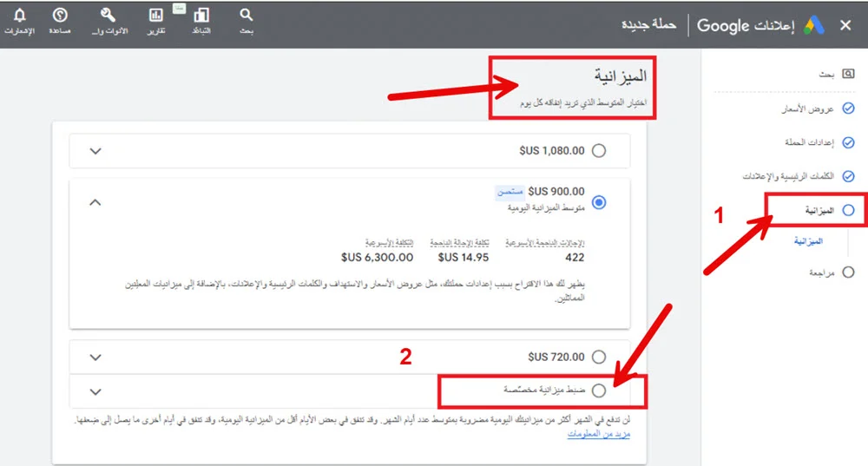The image size is (868, 466).
Task: Click the search magnifier icon in toolbar
Action: pyautogui.click(x=247, y=15)
